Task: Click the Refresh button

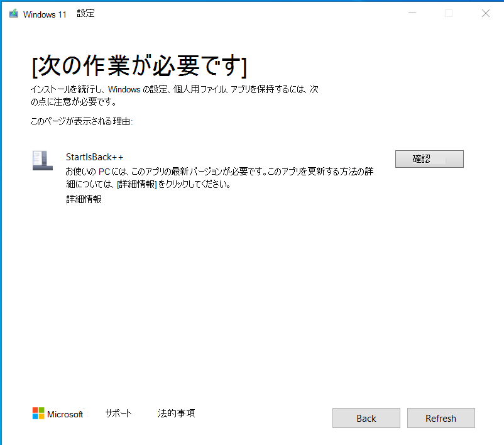Action: click(x=441, y=418)
